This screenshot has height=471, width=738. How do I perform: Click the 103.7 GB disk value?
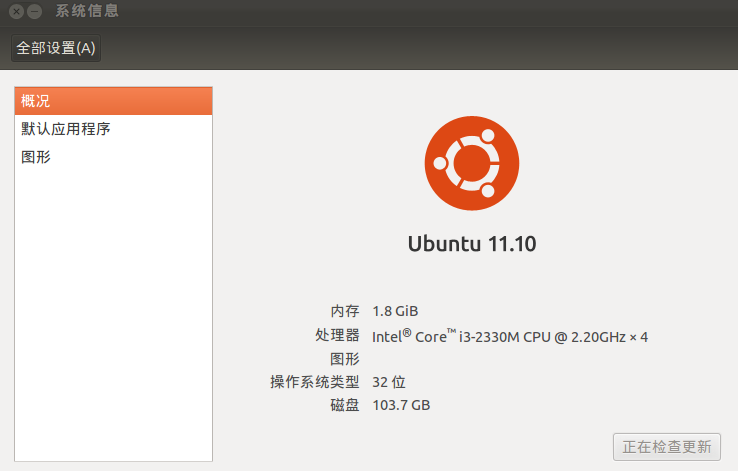click(x=401, y=405)
